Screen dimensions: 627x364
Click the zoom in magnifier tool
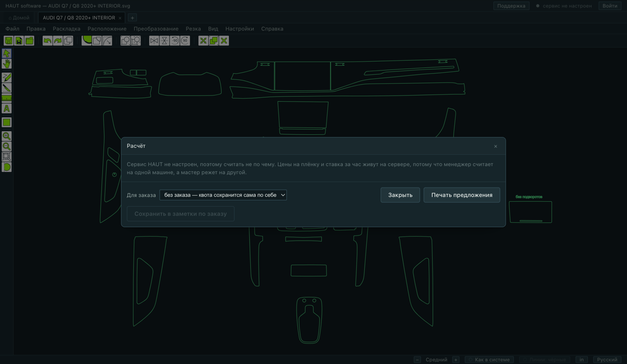tap(7, 136)
